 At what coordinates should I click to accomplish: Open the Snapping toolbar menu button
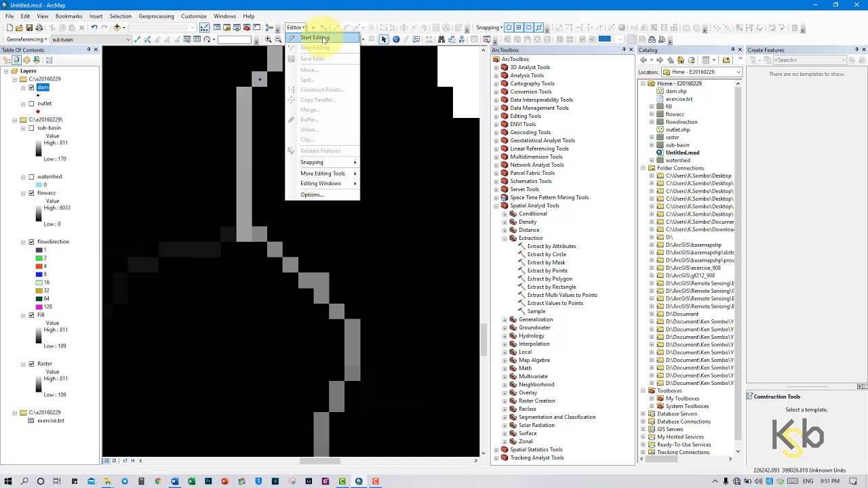click(x=489, y=28)
